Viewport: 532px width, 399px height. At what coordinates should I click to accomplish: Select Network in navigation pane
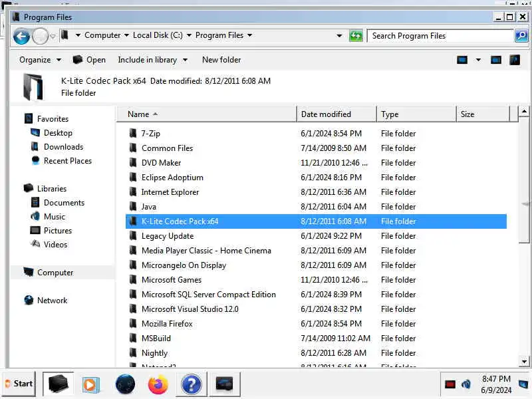click(46, 301)
